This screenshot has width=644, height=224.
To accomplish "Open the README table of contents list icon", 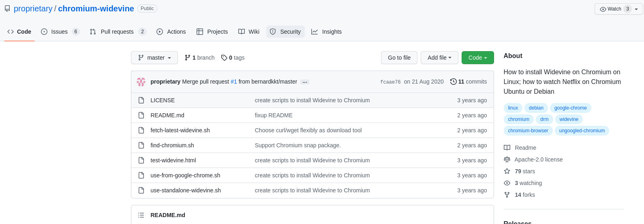I will (x=141, y=215).
